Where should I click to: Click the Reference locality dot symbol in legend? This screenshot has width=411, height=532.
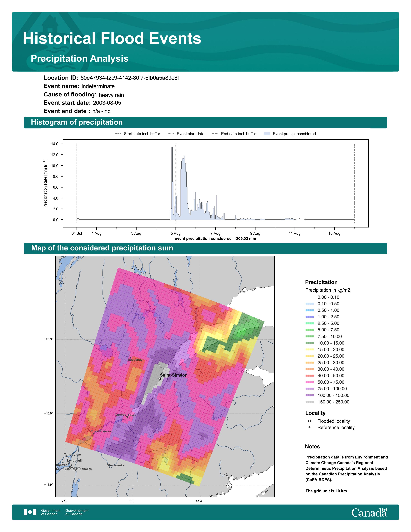(309, 427)
